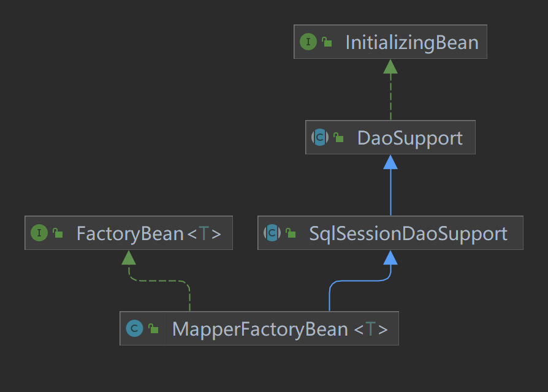Click the lock icon on DaoSupport node

[338, 138]
